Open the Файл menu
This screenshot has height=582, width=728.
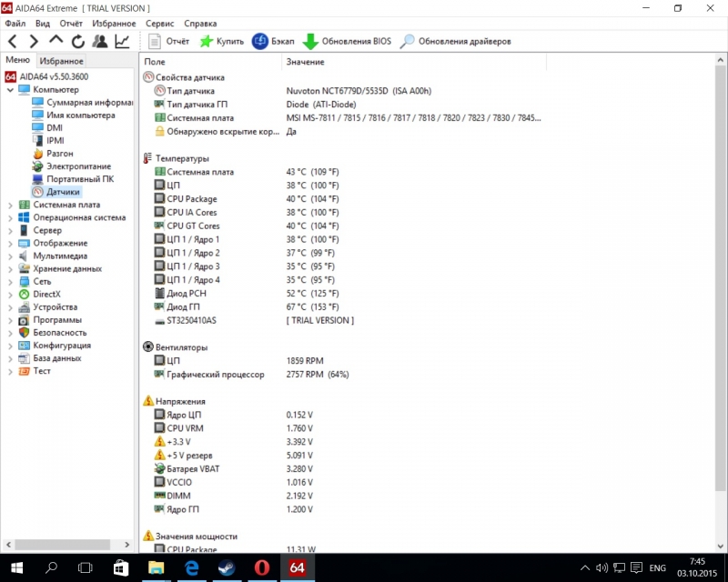pyautogui.click(x=15, y=24)
